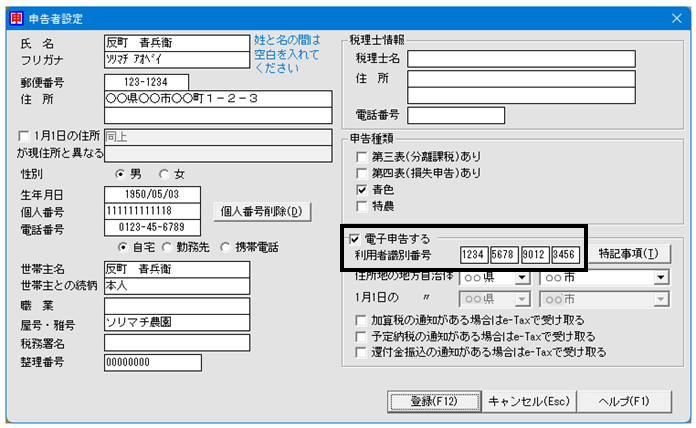
Task: Click the 郵便番号 field showing 123-1234
Action: coord(146,82)
